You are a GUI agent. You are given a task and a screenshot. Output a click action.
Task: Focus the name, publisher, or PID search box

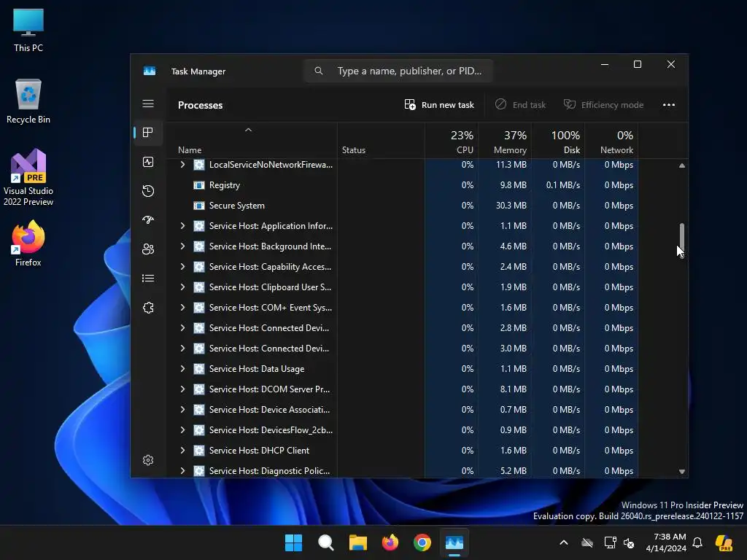398,71
